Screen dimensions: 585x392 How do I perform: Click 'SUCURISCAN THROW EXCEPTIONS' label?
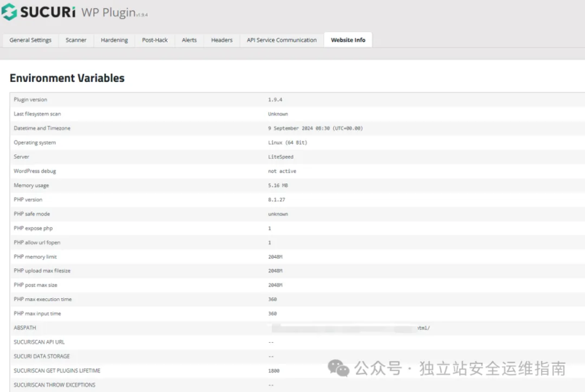54,385
